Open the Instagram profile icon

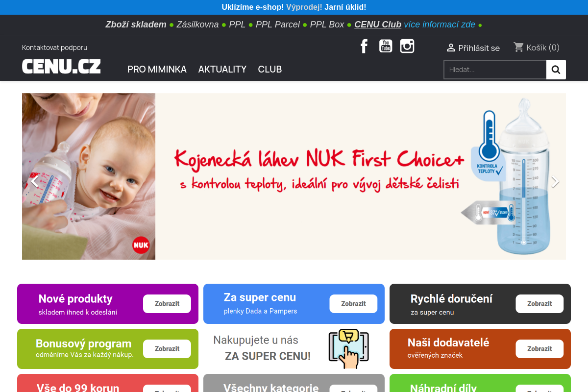coord(407,46)
